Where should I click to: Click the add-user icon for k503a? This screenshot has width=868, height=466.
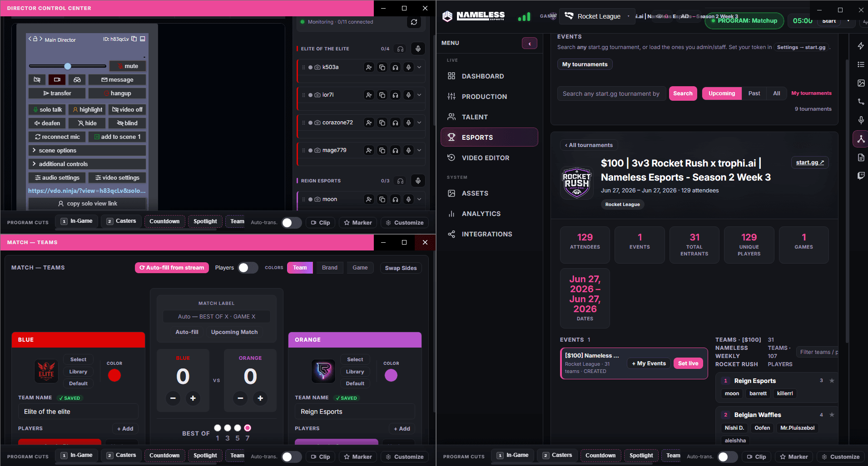(369, 67)
